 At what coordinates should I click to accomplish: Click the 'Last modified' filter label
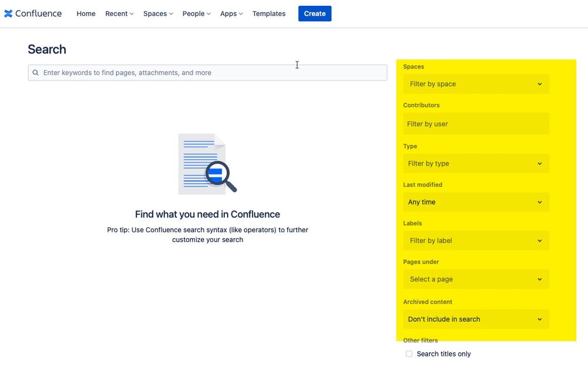[423, 185]
